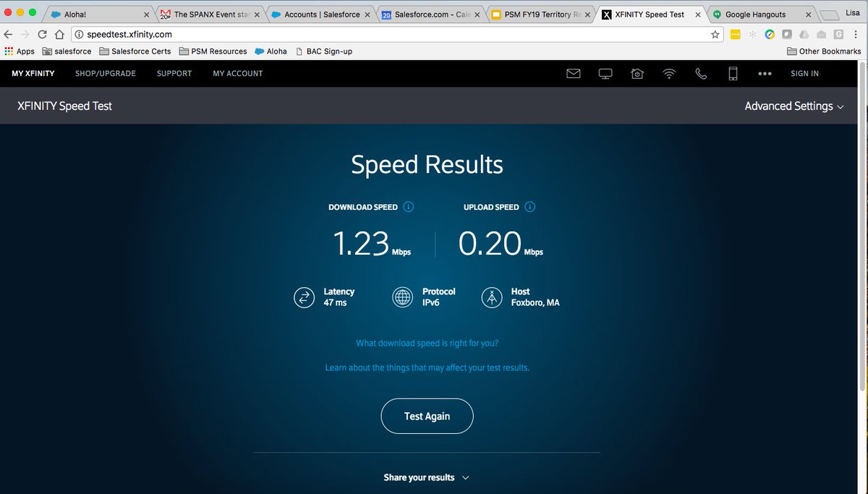Open the PSM Resources bookmarks folder

(213, 51)
